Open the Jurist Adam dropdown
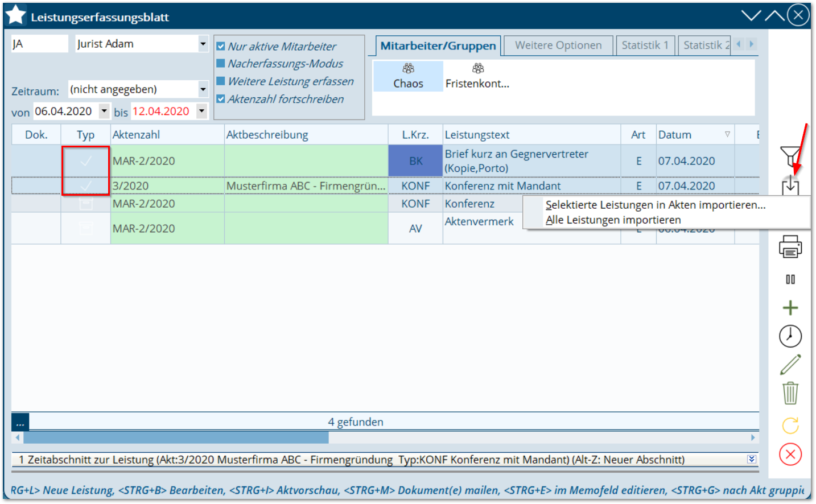 [203, 44]
